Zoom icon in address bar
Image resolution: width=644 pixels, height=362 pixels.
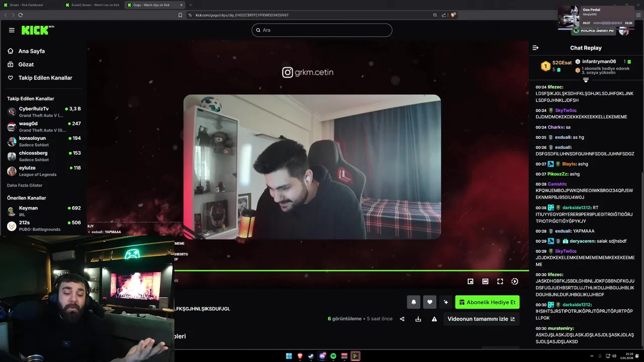point(435,15)
